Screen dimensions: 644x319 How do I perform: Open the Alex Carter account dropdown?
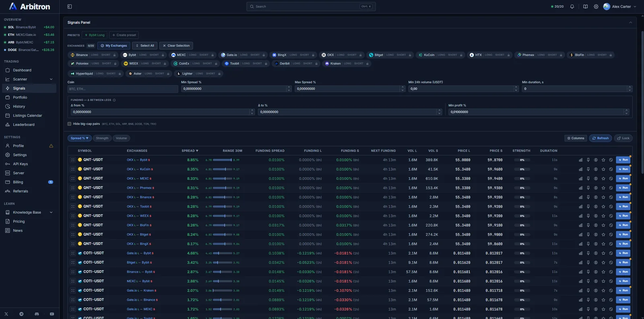620,6
